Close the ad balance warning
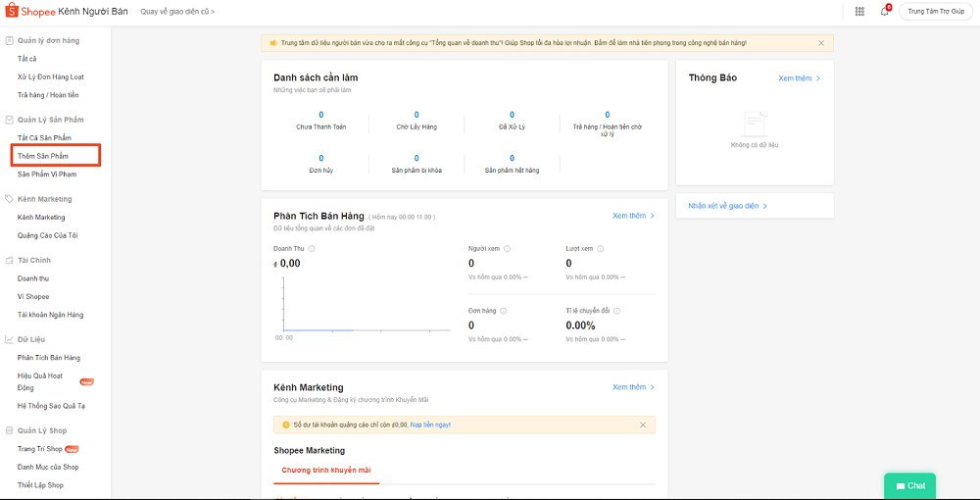Viewport: 980px width, 500px height. [x=643, y=425]
